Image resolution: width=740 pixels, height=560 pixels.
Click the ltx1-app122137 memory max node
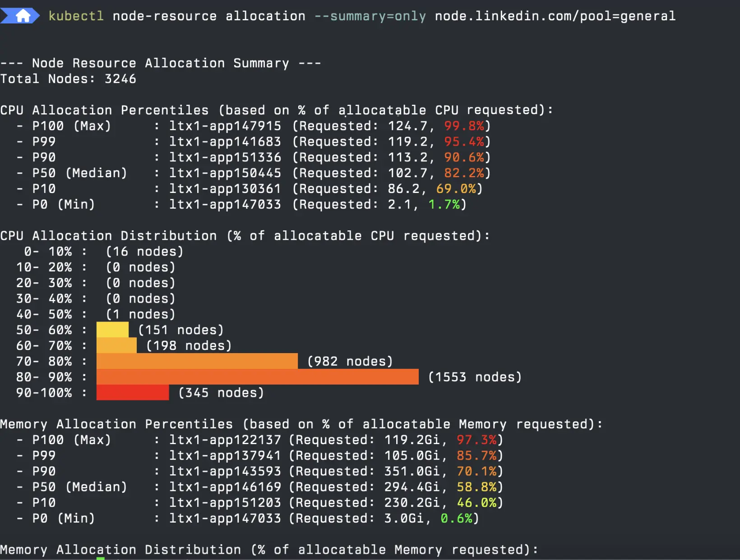[225, 440]
